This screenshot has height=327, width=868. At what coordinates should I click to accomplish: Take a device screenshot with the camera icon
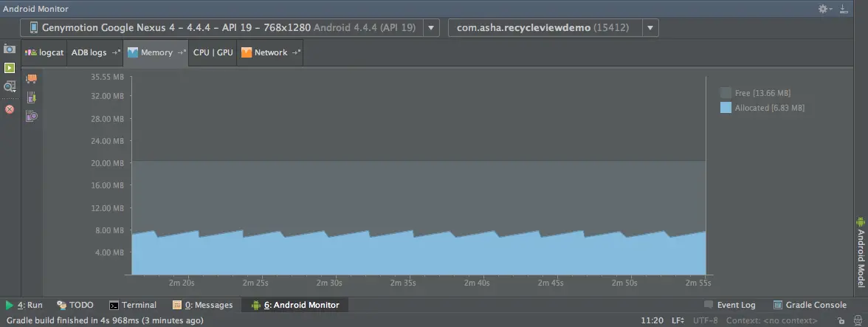10,49
